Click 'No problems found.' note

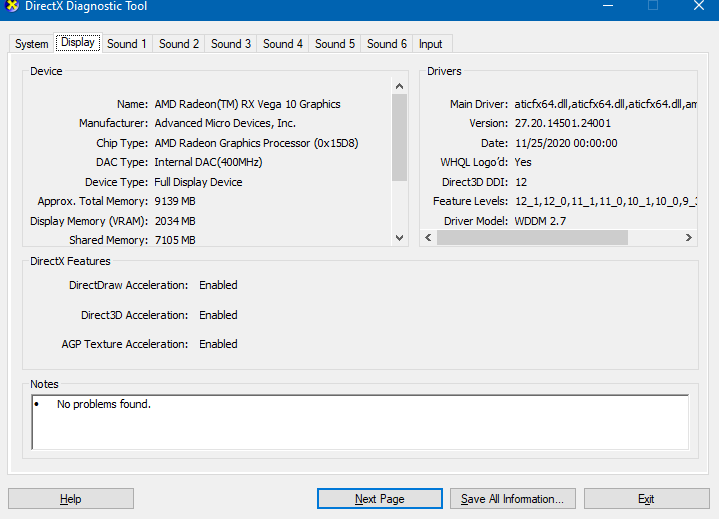pyautogui.click(x=104, y=404)
